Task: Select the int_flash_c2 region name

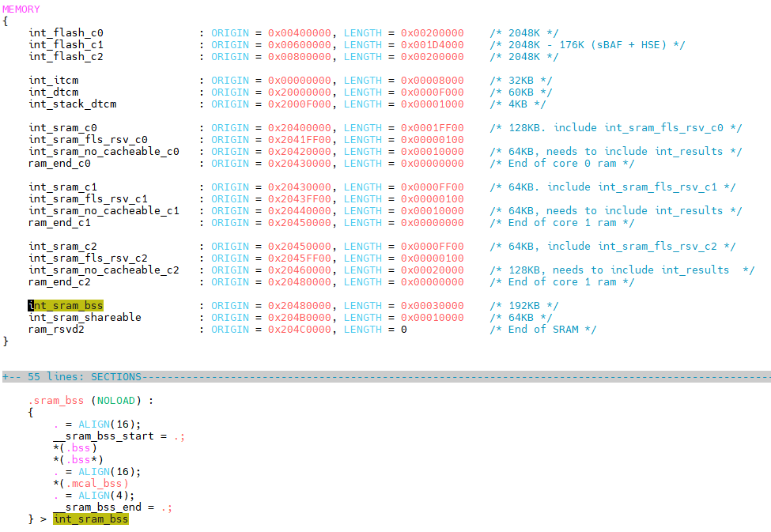Action: (x=66, y=57)
